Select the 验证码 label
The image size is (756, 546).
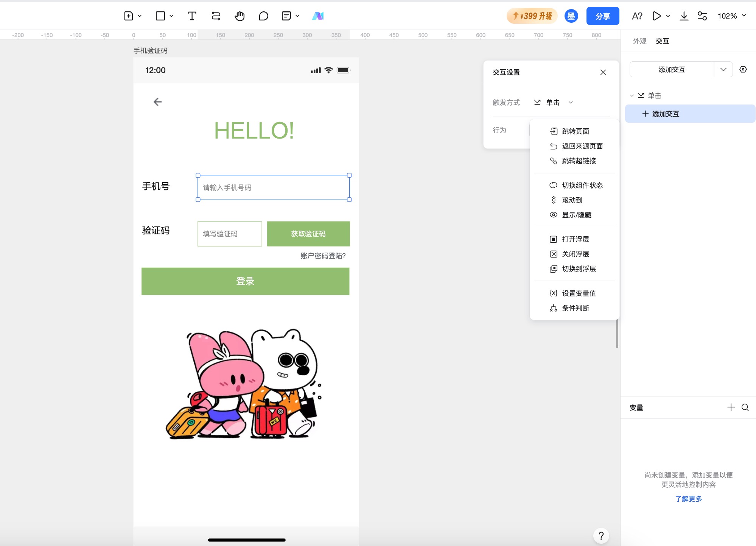156,230
